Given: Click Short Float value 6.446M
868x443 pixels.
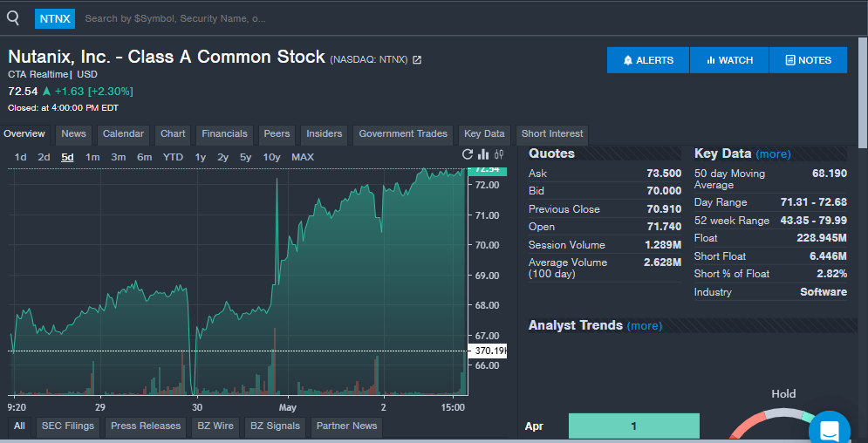Looking at the screenshot, I should click(x=828, y=256).
